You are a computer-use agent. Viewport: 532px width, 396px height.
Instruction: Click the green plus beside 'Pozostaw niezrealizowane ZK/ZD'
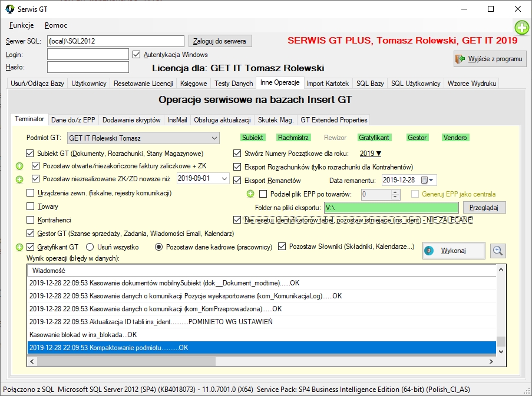(x=19, y=179)
